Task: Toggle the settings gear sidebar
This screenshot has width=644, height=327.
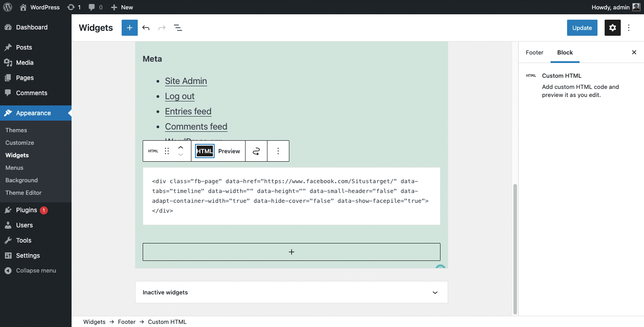Action: pyautogui.click(x=613, y=28)
